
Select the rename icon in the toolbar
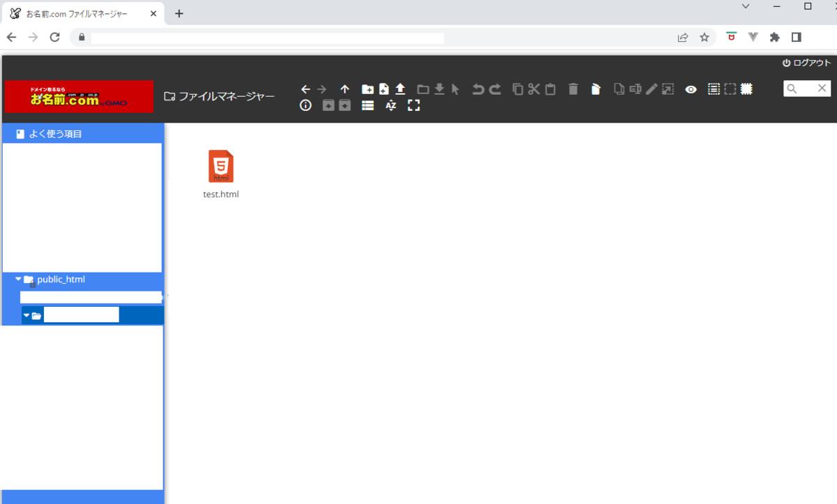click(635, 89)
